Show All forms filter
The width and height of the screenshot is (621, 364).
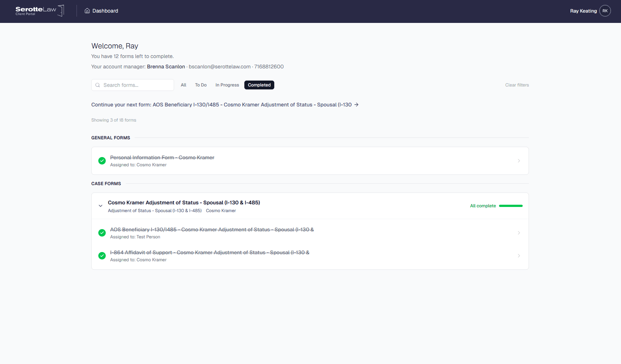click(x=183, y=85)
